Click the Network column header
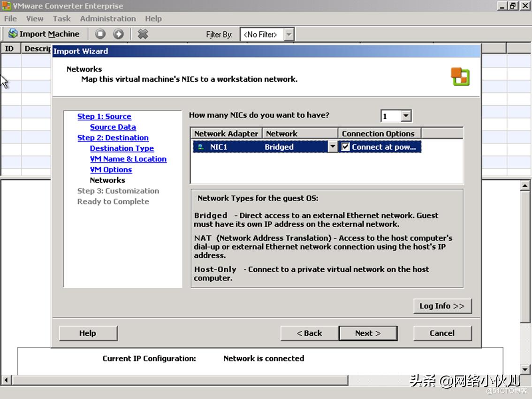This screenshot has width=532, height=399. click(300, 133)
